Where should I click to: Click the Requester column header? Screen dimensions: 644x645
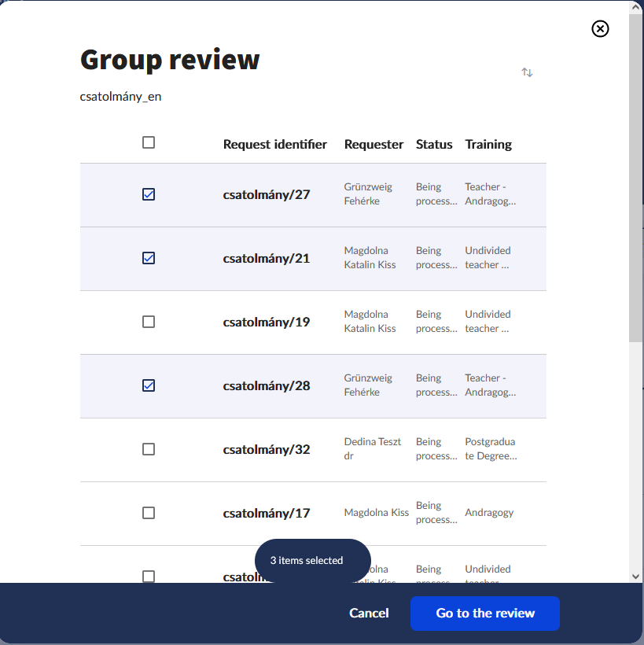click(x=374, y=144)
